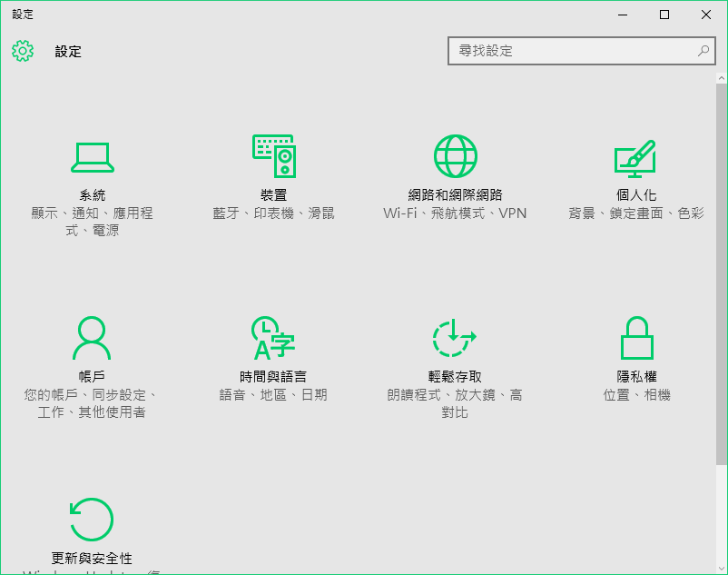Click the description 您的帳戶、同步設定、工作、其他使用者

click(92, 403)
